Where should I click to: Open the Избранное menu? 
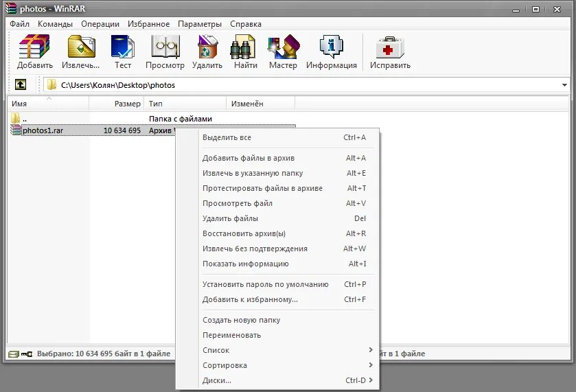[148, 24]
